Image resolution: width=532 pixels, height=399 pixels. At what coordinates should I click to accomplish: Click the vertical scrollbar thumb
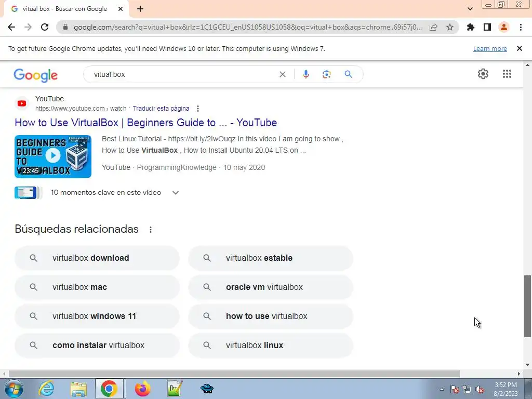pyautogui.click(x=528, y=307)
